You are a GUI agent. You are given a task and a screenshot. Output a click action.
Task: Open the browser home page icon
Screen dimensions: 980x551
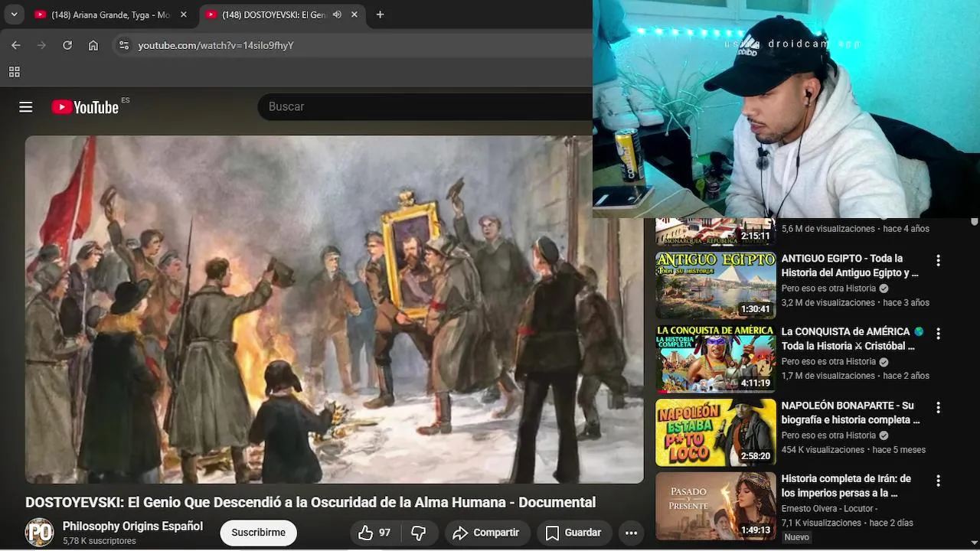(x=93, y=45)
